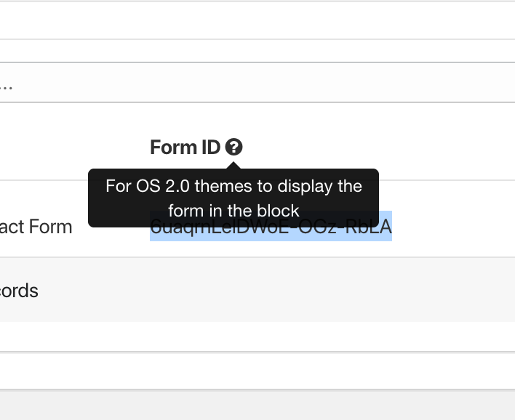Click the blank white panel at the top
Image resolution: width=515 pixels, height=420 pixels.
click(255, 20)
